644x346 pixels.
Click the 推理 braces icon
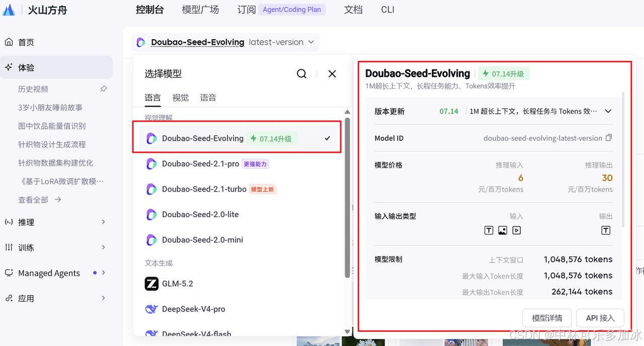(x=9, y=222)
